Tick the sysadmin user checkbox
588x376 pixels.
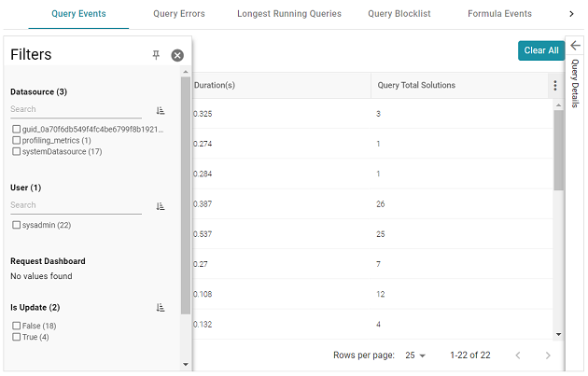coord(16,225)
